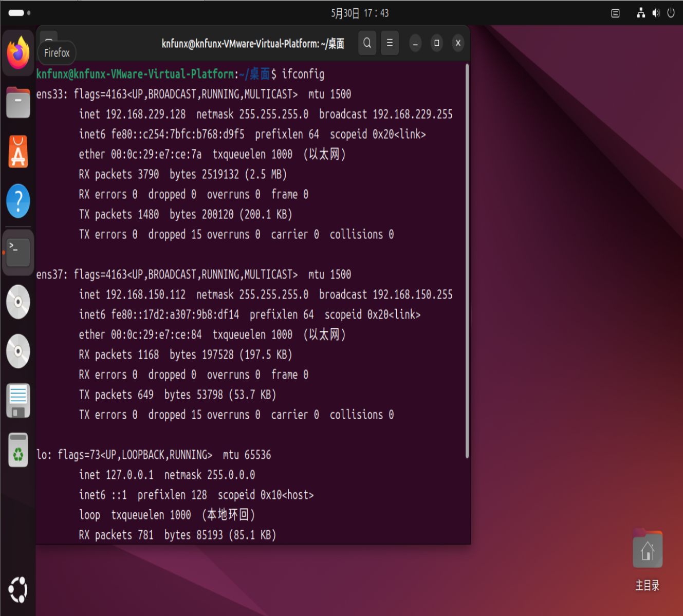Click broadcast 192.168.150.255 text
The height and width of the screenshot is (616, 683).
[x=386, y=294]
